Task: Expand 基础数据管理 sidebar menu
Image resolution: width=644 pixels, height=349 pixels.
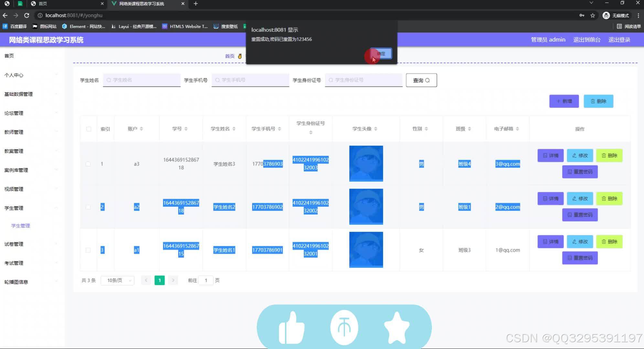Action: pos(32,94)
